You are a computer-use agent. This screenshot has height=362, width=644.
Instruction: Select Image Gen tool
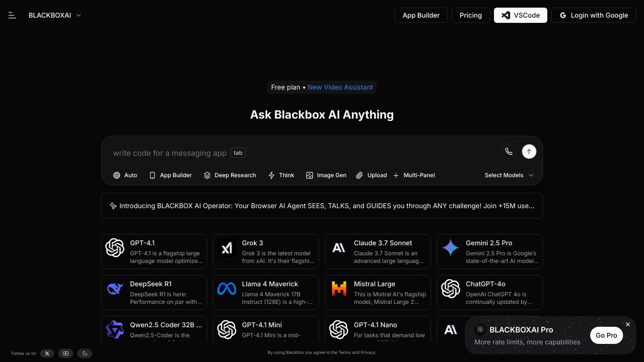coord(326,175)
